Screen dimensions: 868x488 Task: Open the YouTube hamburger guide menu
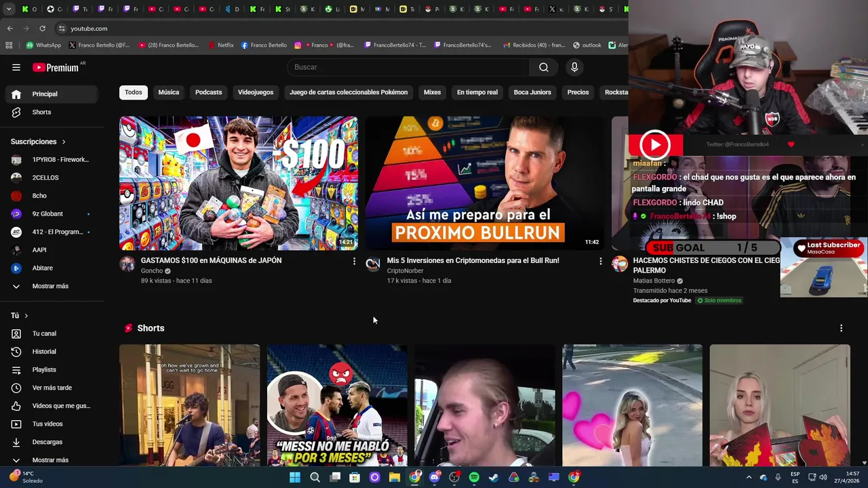click(16, 67)
